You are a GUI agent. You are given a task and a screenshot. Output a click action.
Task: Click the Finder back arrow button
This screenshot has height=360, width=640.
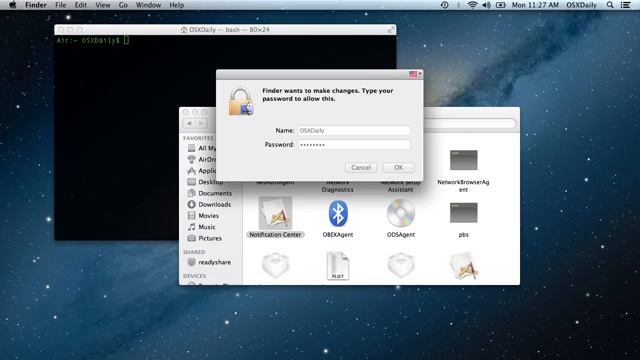[x=189, y=123]
